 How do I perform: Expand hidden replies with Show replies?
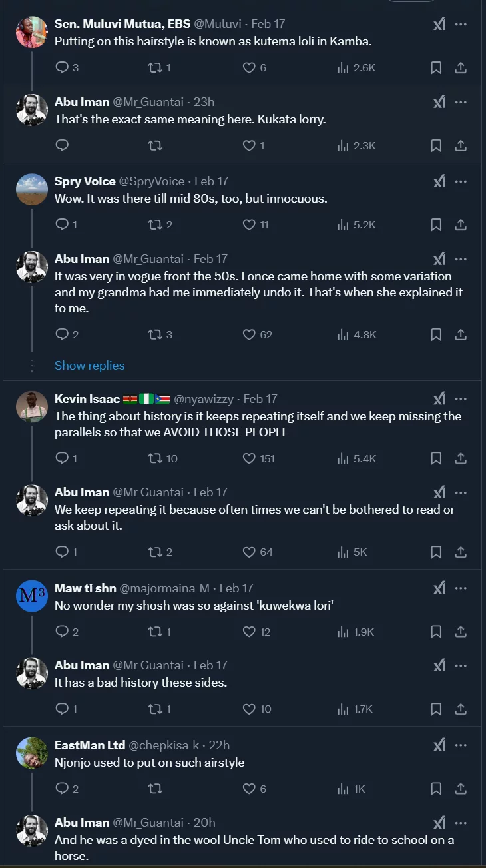coord(89,366)
